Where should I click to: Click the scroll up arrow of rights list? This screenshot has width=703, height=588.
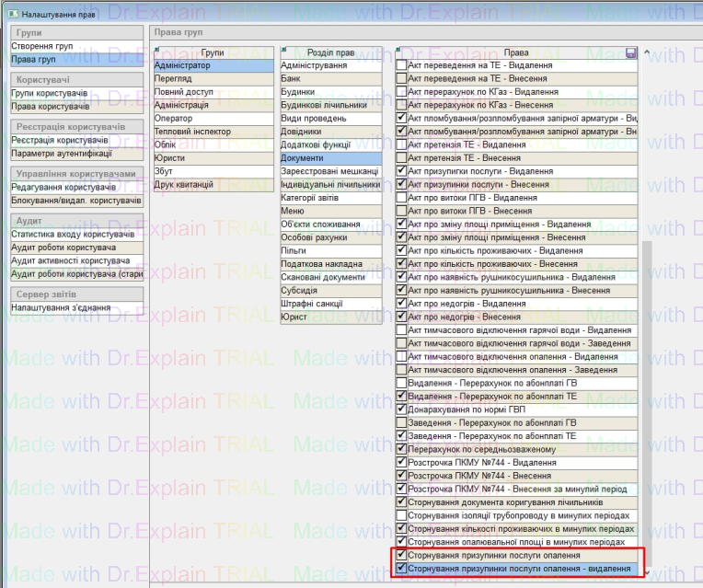pyautogui.click(x=646, y=53)
